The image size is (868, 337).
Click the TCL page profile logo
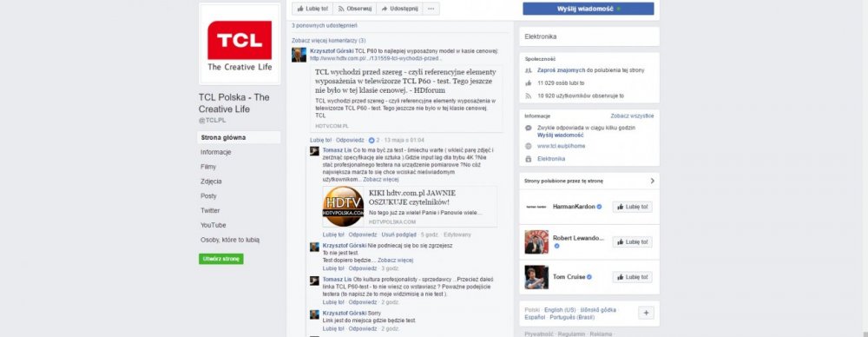coord(240,44)
